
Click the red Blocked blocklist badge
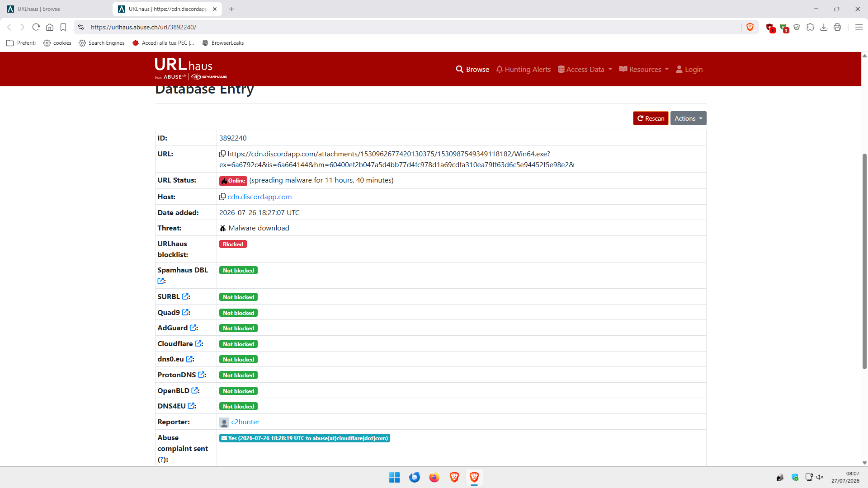click(x=233, y=244)
